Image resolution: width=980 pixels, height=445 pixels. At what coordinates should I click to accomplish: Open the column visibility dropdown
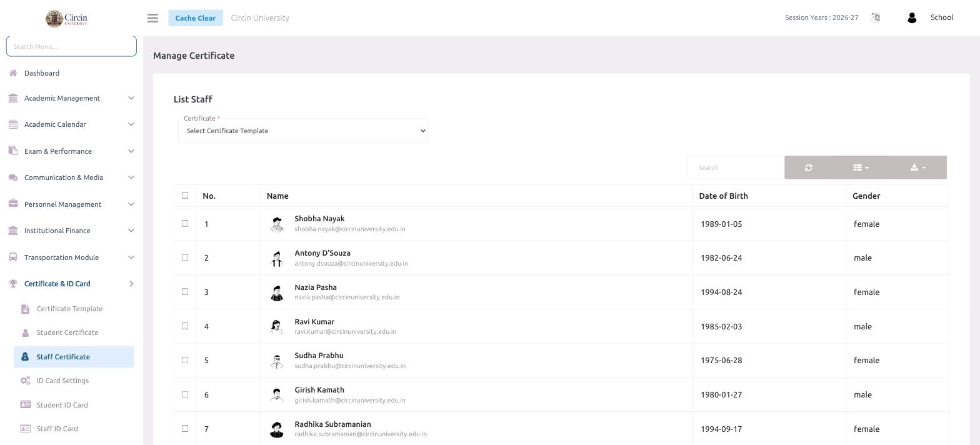point(861,167)
